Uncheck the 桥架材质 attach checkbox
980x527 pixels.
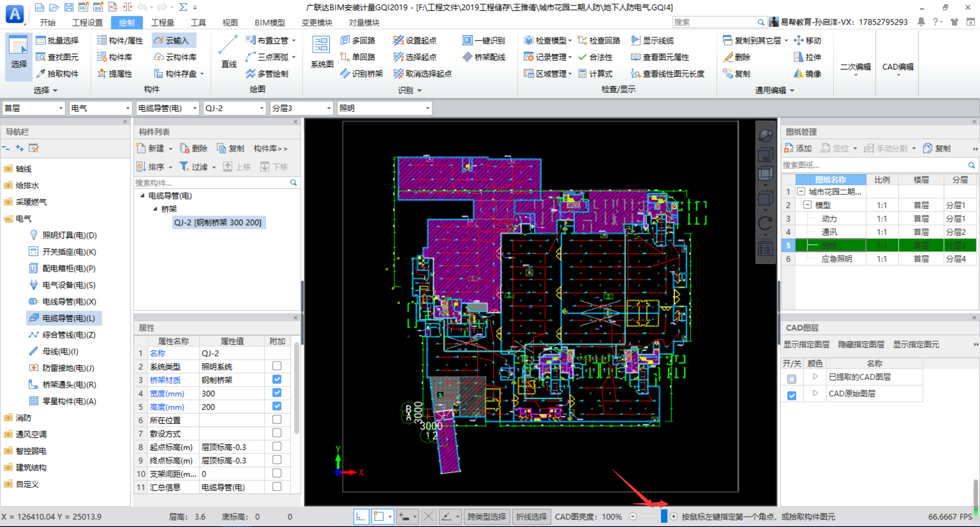pyautogui.click(x=277, y=379)
